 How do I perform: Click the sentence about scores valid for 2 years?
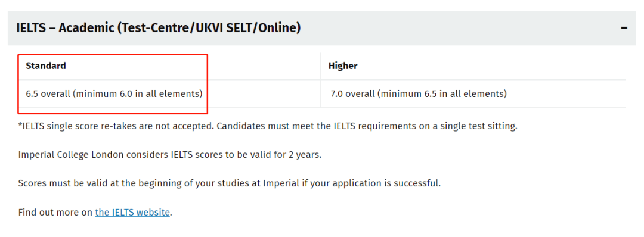tap(169, 155)
